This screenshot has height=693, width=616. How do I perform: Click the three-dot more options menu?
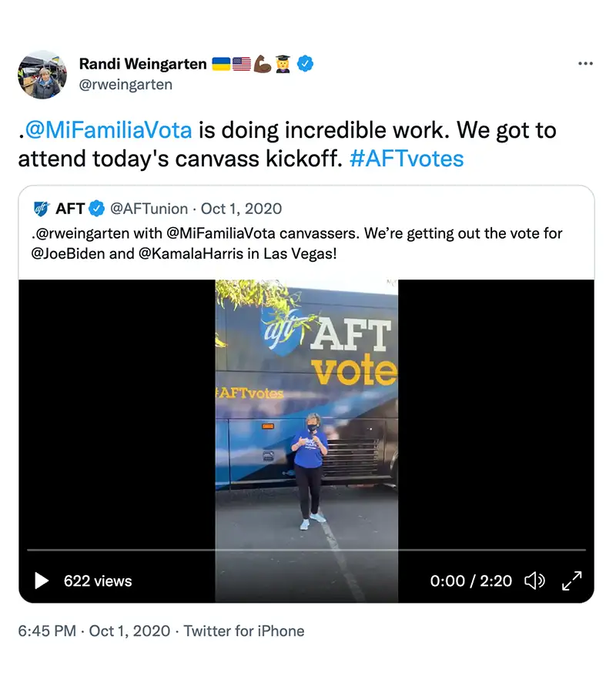pos(585,64)
